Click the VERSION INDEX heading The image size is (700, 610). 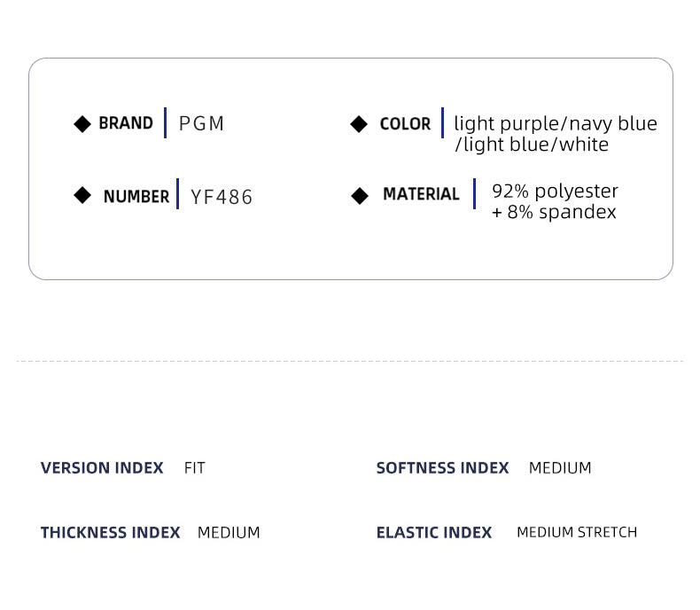102,468
